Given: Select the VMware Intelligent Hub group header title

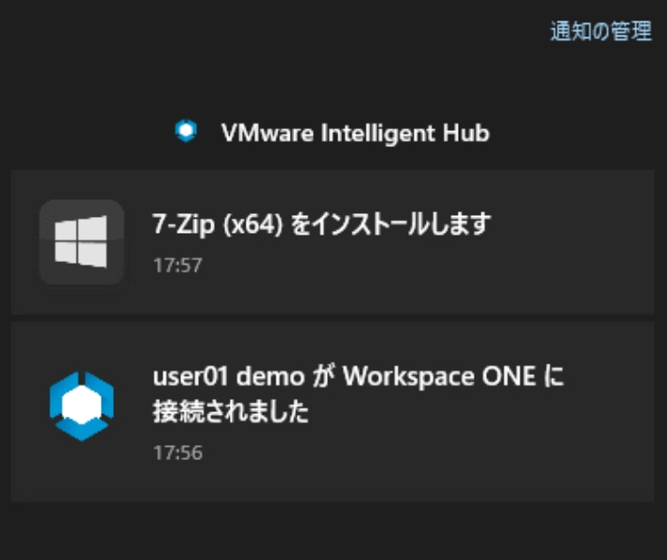Looking at the screenshot, I should tap(355, 133).
